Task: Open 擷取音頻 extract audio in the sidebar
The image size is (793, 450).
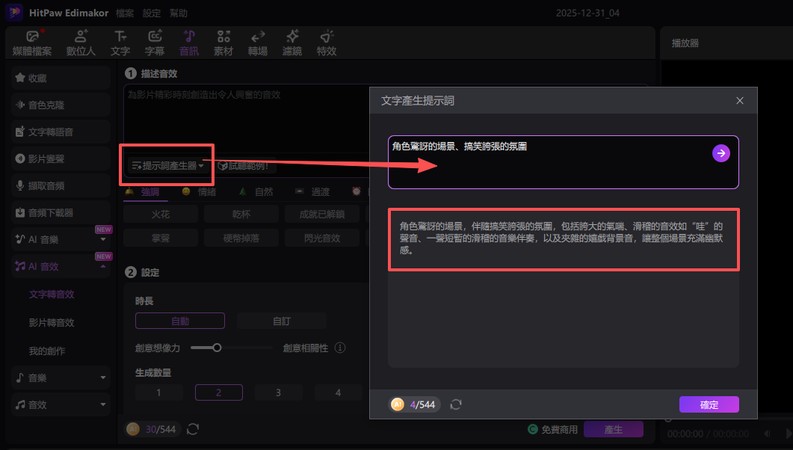Action: tap(60, 186)
